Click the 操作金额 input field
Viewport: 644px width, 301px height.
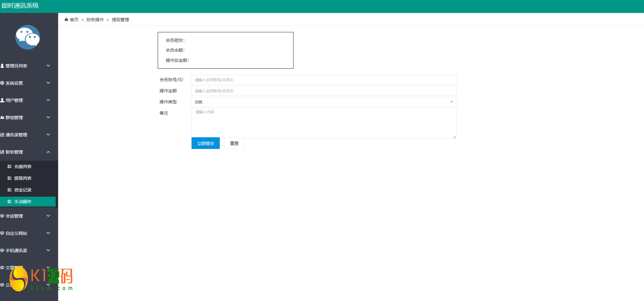324,91
